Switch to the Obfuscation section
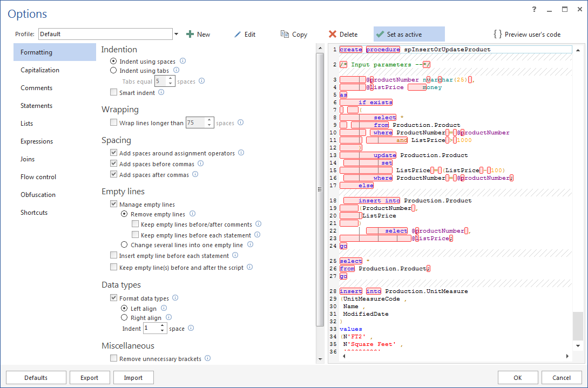Screen dimensions: 588x388 (38, 195)
